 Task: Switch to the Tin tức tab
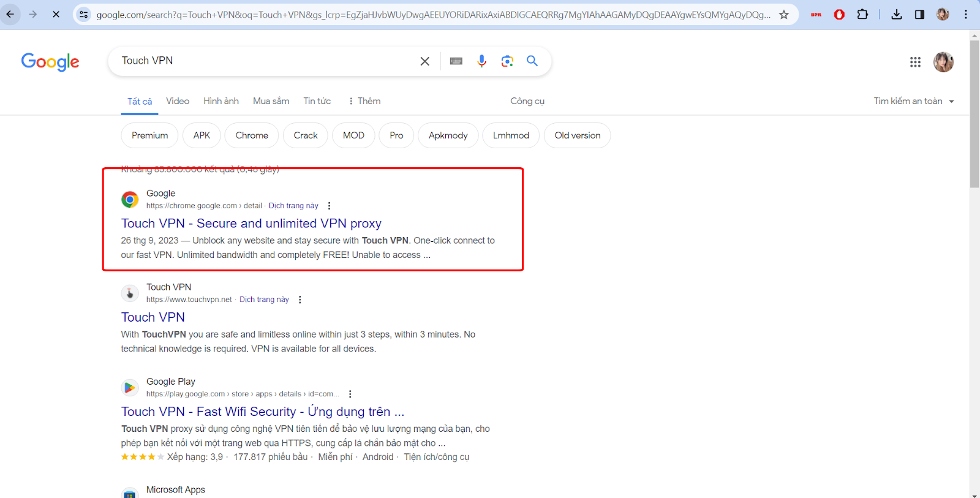[x=317, y=101]
